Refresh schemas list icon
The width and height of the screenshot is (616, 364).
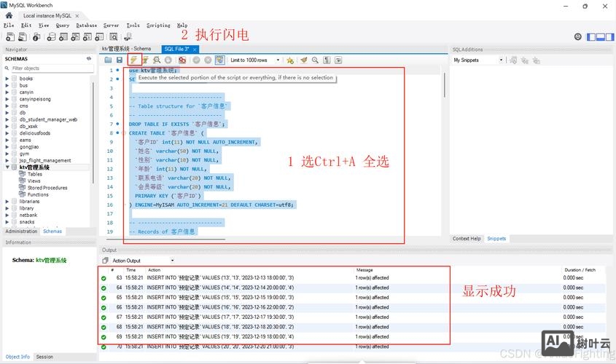click(89, 58)
